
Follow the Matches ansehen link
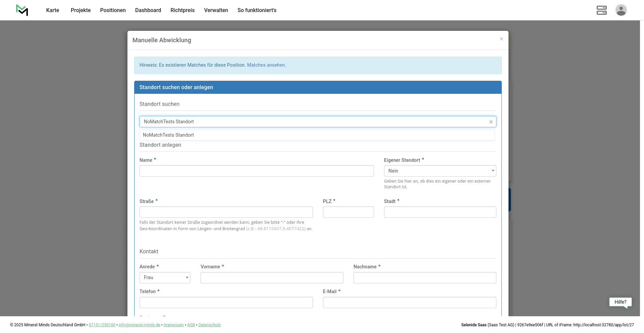point(266,65)
